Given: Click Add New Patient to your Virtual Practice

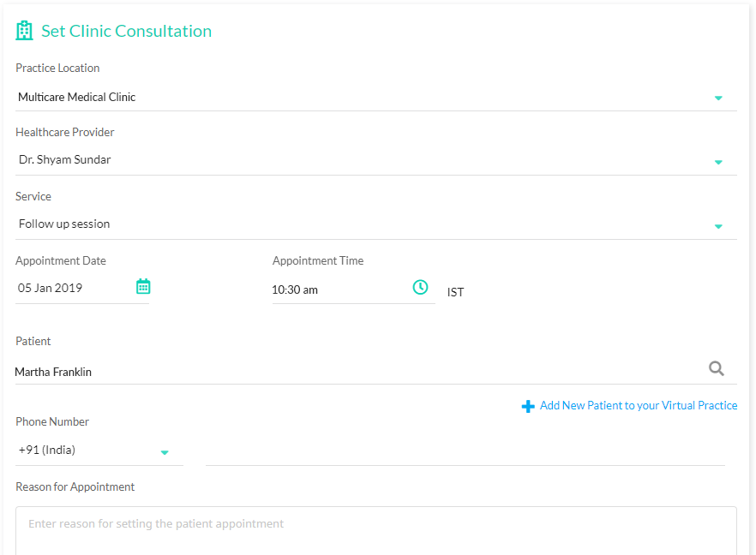Looking at the screenshot, I should [639, 406].
